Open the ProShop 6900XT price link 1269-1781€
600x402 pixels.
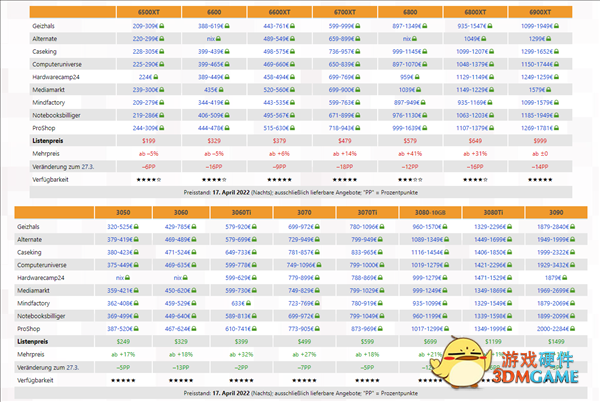point(537,128)
